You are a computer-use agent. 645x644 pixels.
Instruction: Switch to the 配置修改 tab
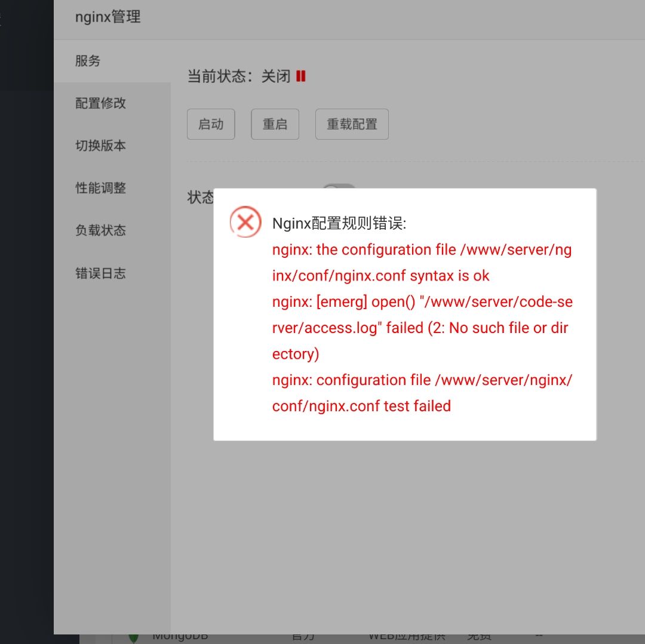click(112, 103)
